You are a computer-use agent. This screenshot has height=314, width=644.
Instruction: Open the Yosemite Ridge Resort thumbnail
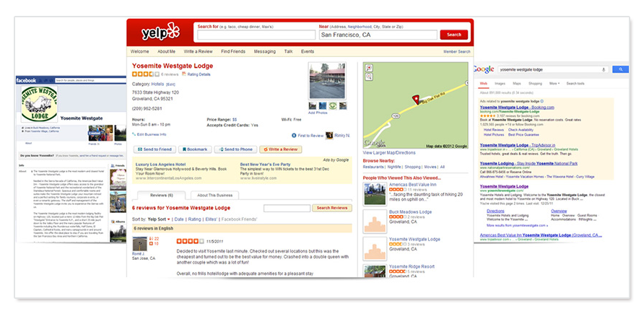pyautogui.click(x=375, y=271)
